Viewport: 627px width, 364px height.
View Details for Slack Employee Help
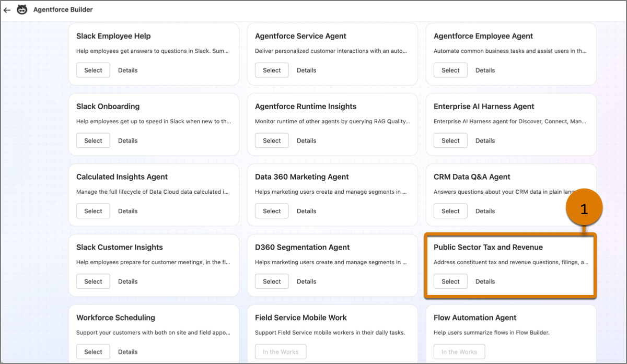pos(127,70)
